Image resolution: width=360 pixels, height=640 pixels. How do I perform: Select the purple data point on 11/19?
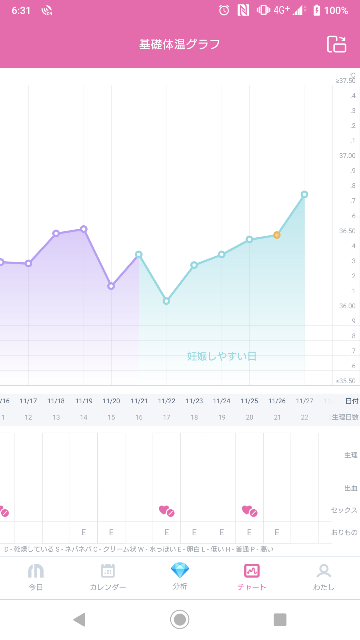click(x=84, y=229)
